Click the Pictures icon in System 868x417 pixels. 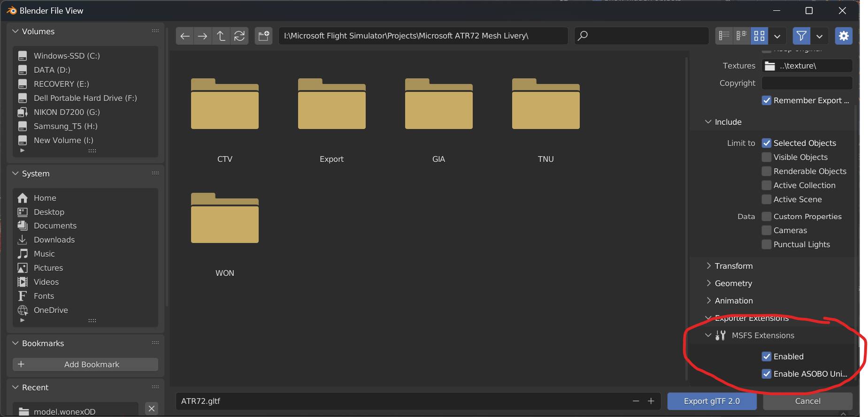pyautogui.click(x=23, y=268)
